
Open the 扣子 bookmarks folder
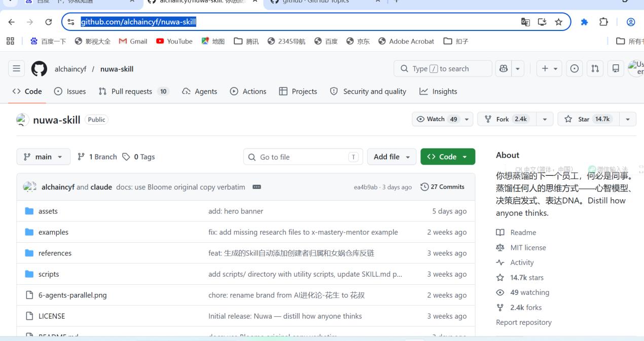click(456, 42)
